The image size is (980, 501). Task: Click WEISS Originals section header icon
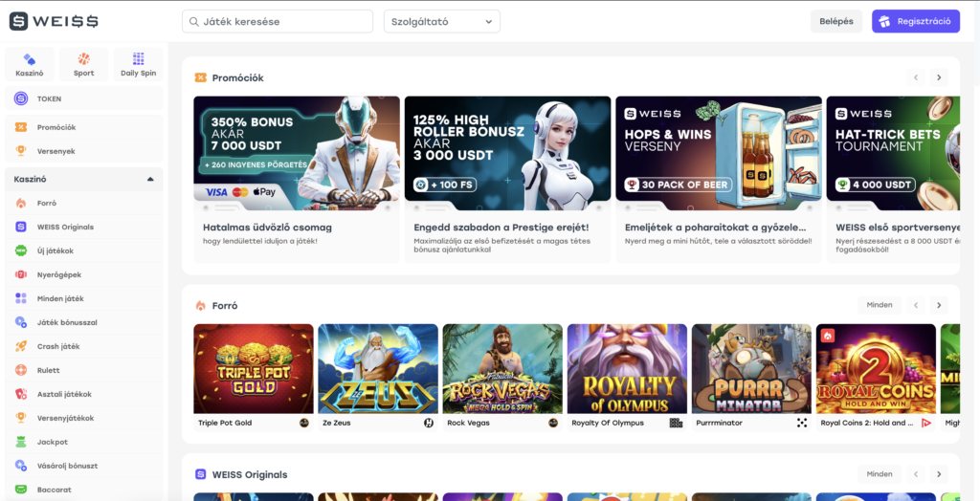(x=200, y=474)
